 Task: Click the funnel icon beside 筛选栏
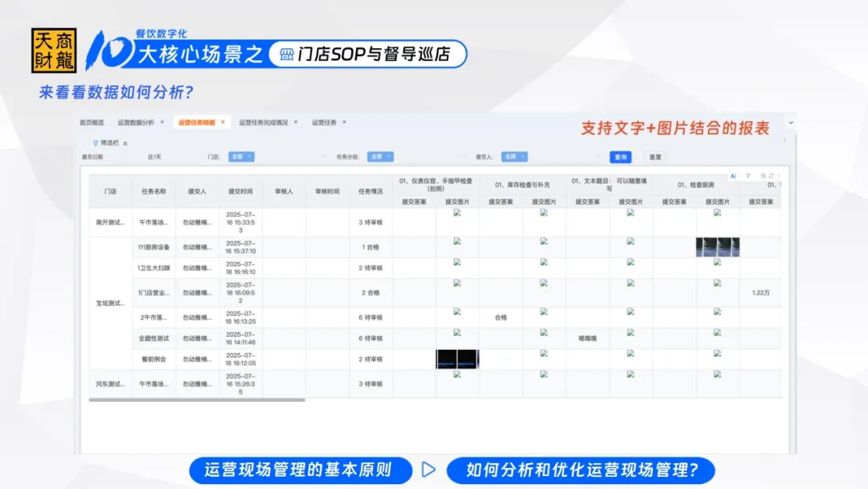click(x=96, y=143)
